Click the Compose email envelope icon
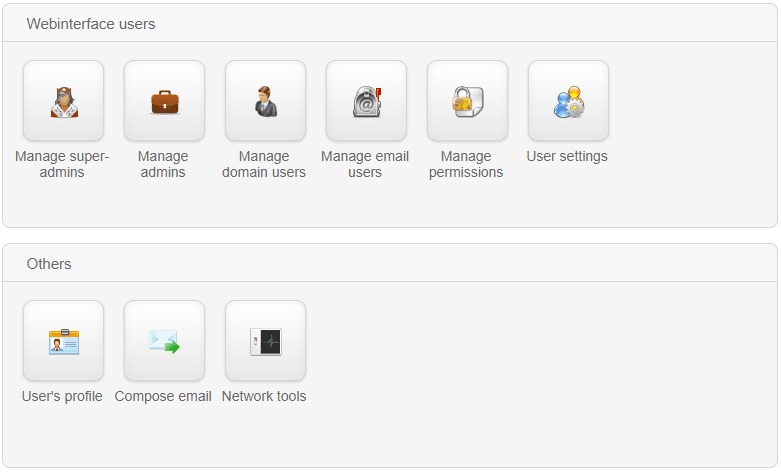The height and width of the screenshot is (473, 781). click(x=164, y=341)
